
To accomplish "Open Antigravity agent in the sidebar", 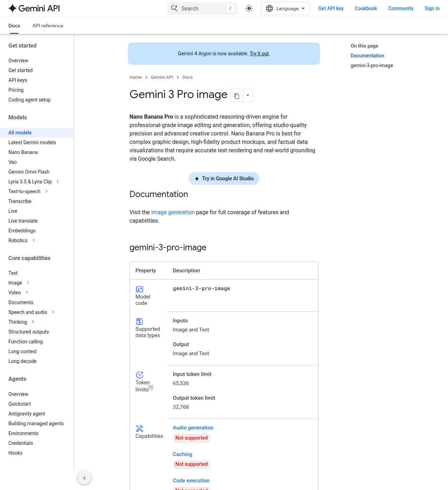I will 27,414.
